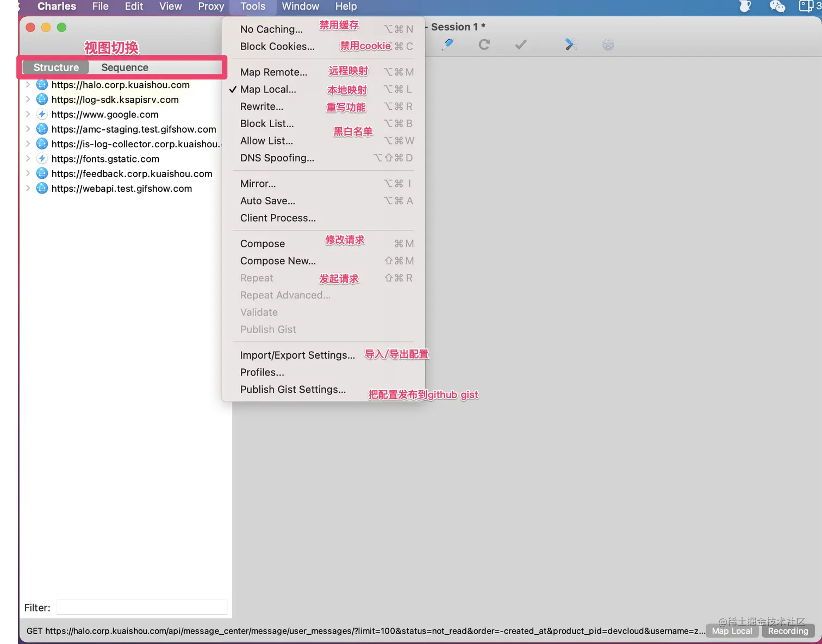This screenshot has height=644, width=822.
Task: Switch to the Structure view tab
Action: pos(56,67)
